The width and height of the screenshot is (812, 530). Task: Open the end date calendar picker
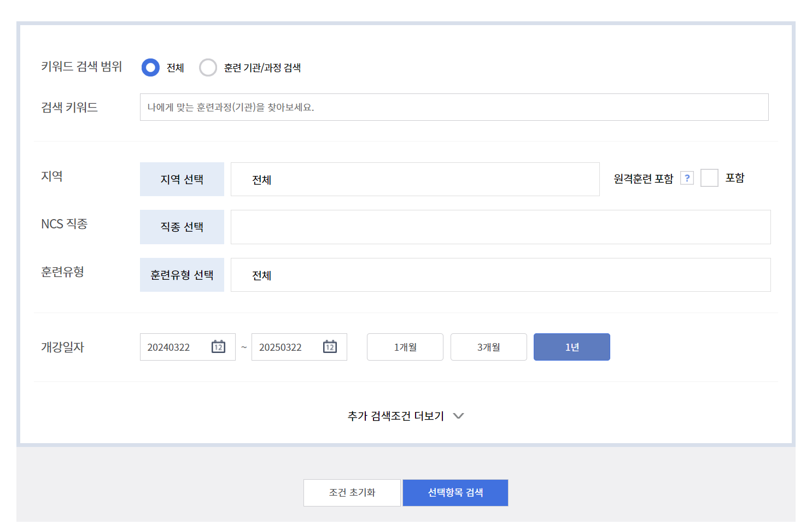(x=330, y=346)
